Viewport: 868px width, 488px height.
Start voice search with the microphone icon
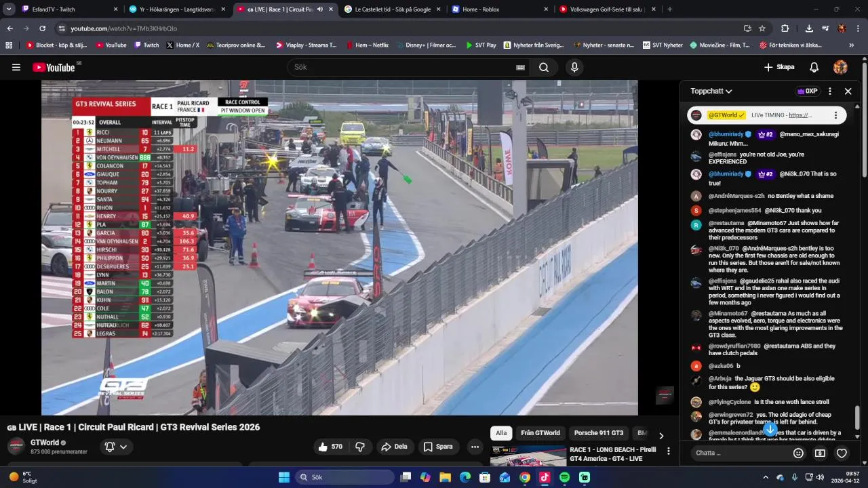tap(574, 67)
